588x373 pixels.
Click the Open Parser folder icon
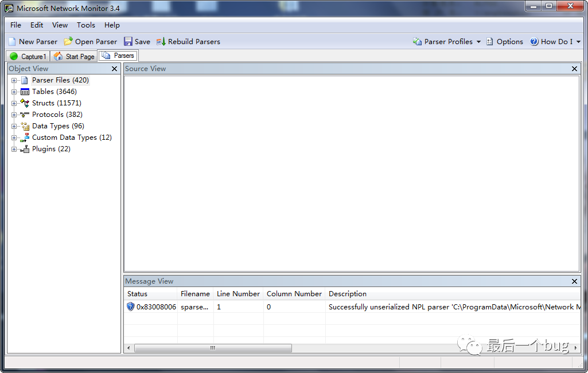68,42
